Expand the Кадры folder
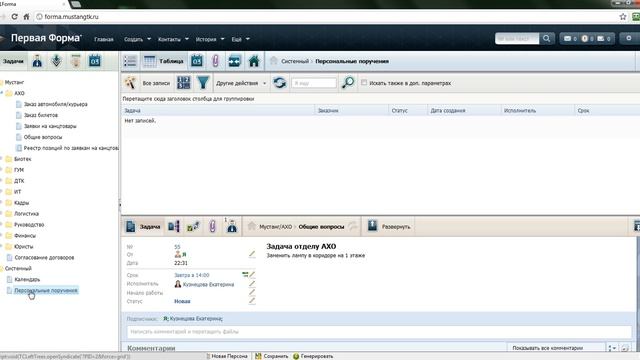The height and width of the screenshot is (360, 640). [x=2, y=203]
